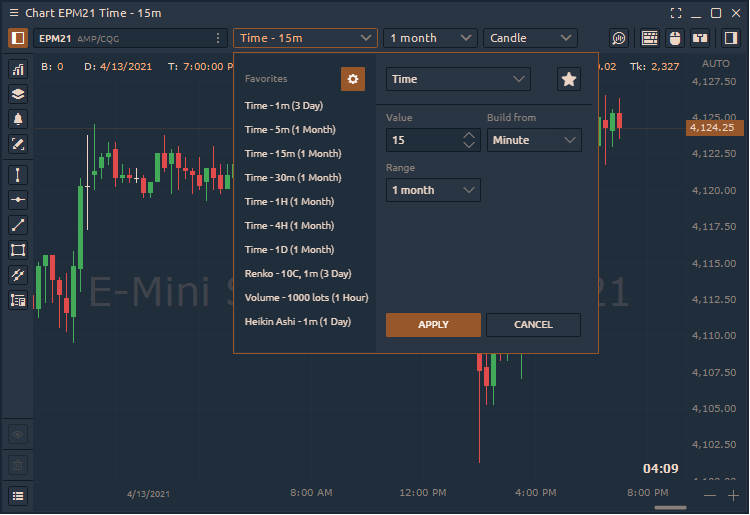Select the rectangle drawing tool

(x=18, y=249)
